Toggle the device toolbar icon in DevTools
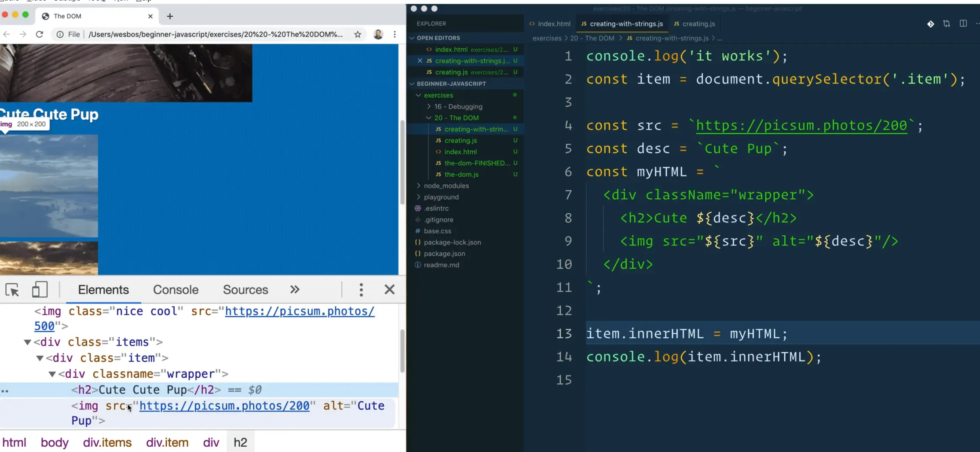The width and height of the screenshot is (980, 452). click(x=40, y=290)
